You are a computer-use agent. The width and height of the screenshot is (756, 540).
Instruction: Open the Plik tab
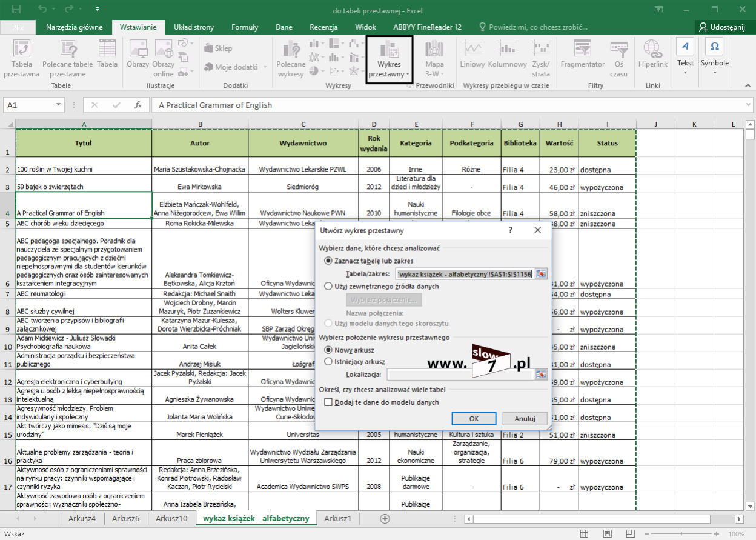click(18, 27)
